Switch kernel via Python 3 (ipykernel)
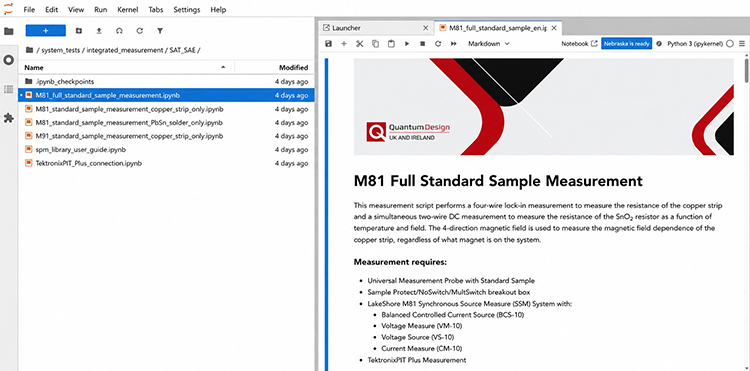Screen dimensions: 750x371 pyautogui.click(x=695, y=44)
